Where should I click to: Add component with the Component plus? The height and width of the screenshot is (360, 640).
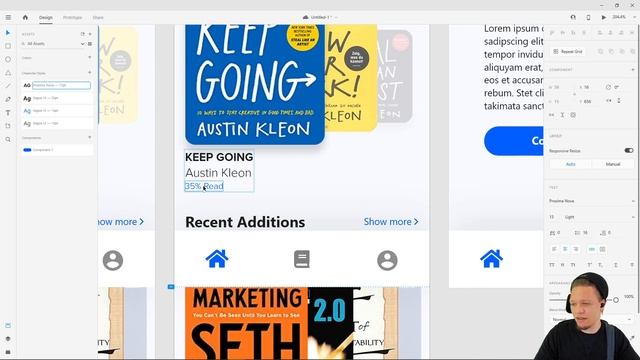tap(633, 70)
